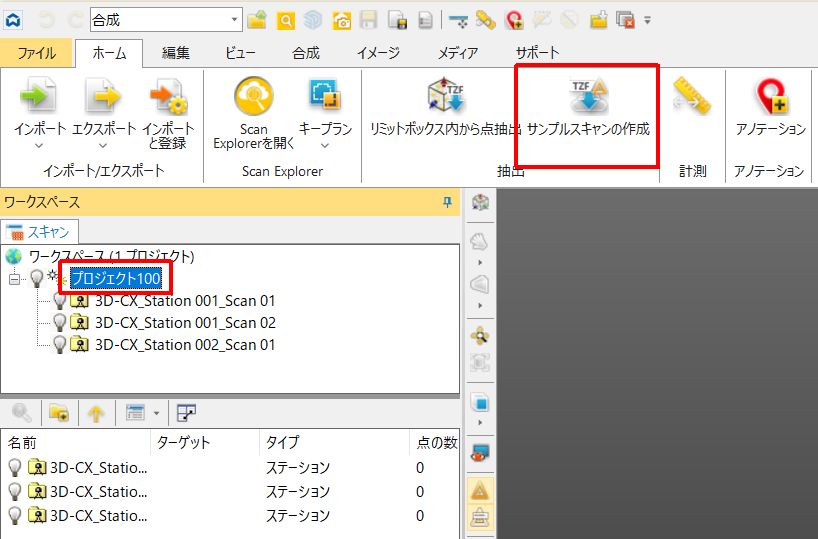Click the SketchUp export icon in top toolbar
The width and height of the screenshot is (818, 539).
coord(314,21)
